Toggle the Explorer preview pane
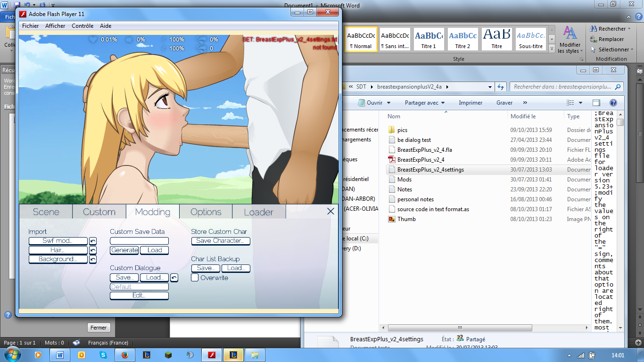 (x=596, y=103)
